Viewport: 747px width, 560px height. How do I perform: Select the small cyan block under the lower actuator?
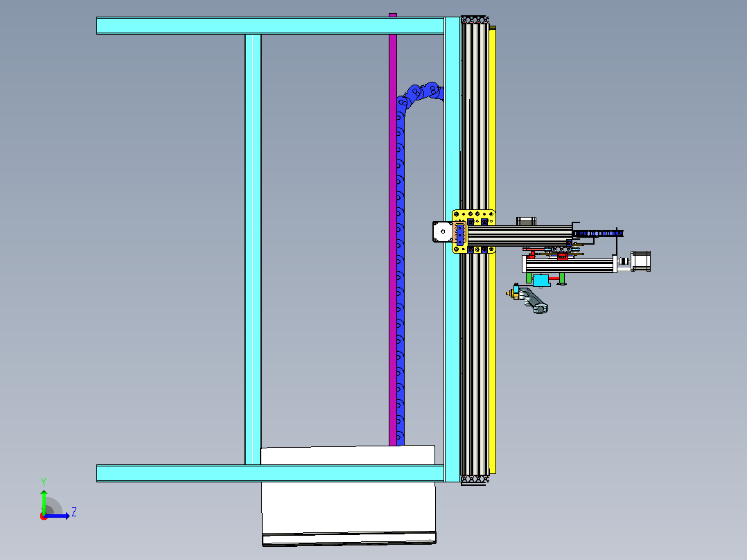[541, 281]
